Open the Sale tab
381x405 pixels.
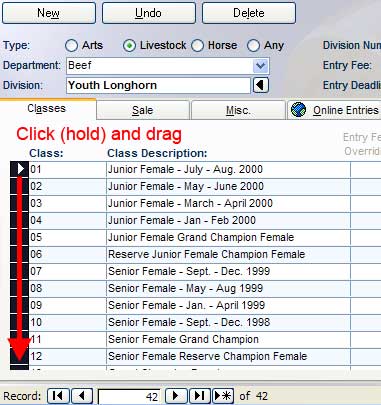pyautogui.click(x=143, y=110)
